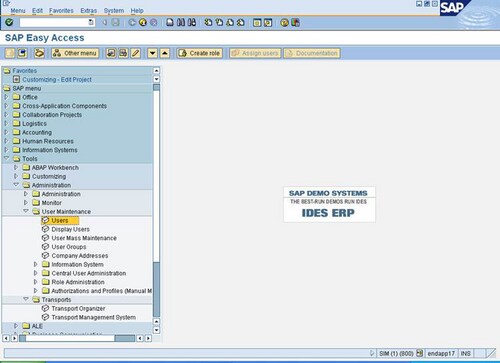Expand the Logistics folder
500x363 pixels.
[6, 123]
